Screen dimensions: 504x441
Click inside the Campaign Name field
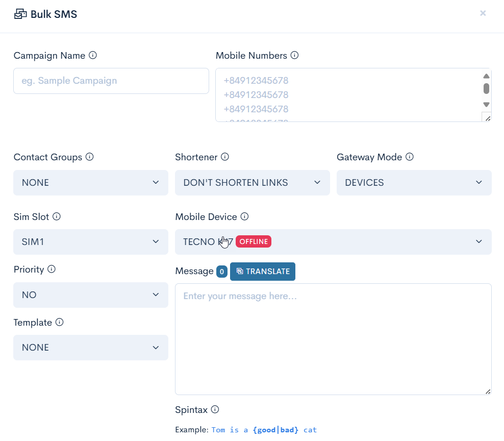(111, 81)
